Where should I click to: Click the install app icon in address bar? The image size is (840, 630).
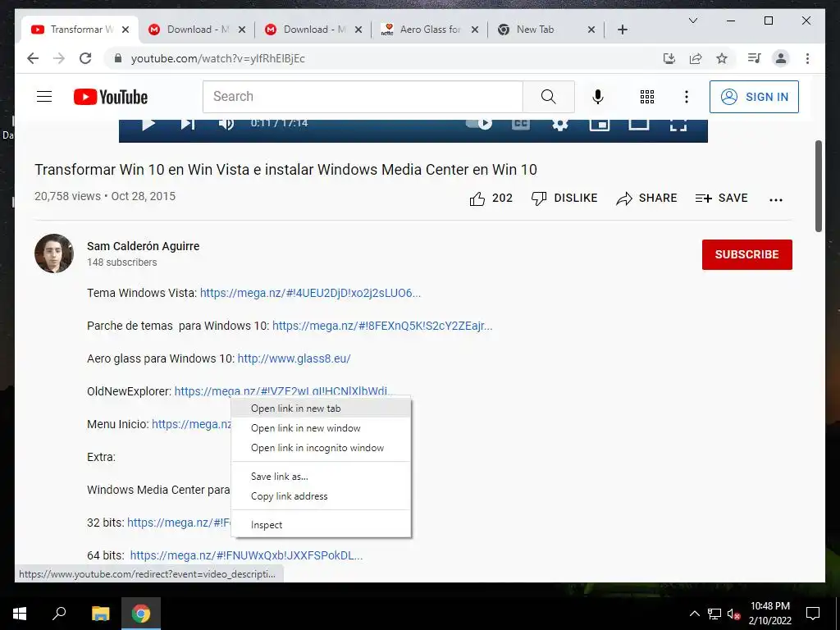pyautogui.click(x=669, y=58)
